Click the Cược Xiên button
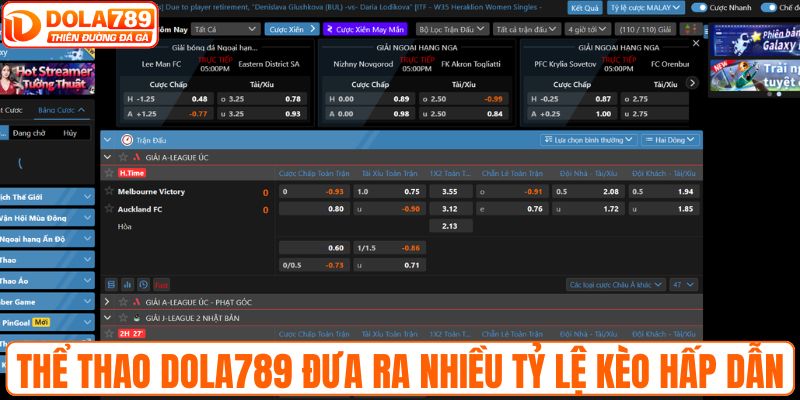Image resolution: width=800 pixels, height=400 pixels. coord(292,29)
